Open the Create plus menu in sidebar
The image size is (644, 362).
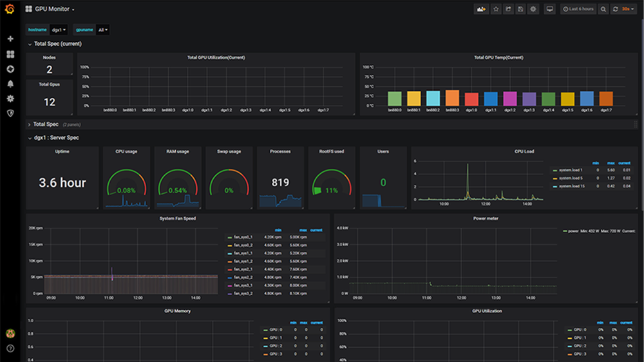pos(10,39)
